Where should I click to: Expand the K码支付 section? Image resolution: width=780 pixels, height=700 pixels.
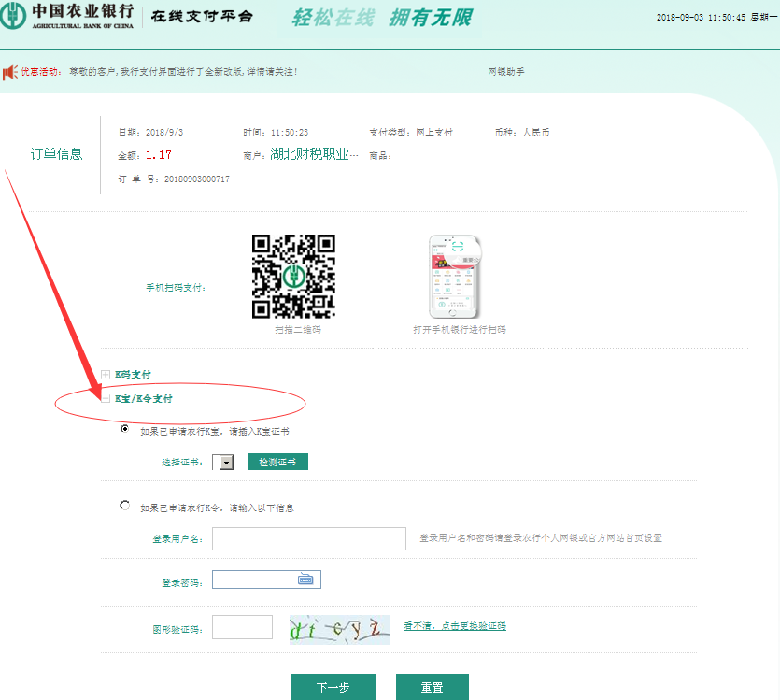point(106,375)
